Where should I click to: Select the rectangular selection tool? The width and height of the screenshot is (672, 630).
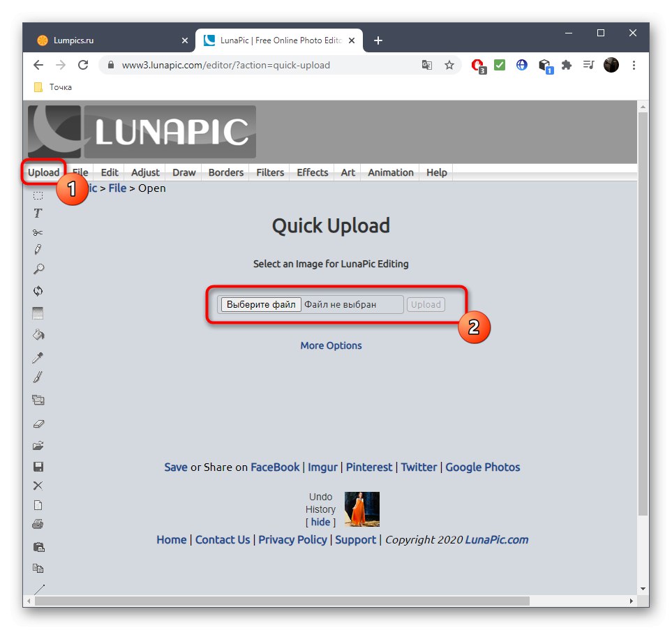coord(38,195)
